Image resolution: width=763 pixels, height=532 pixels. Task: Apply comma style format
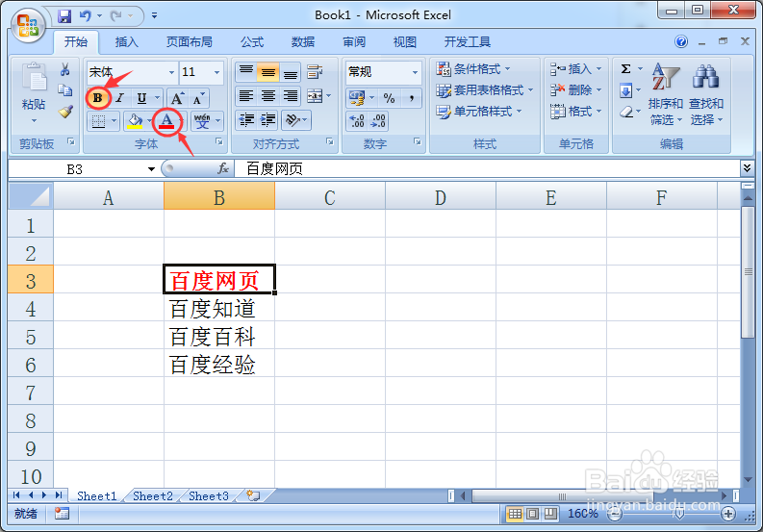click(x=412, y=98)
